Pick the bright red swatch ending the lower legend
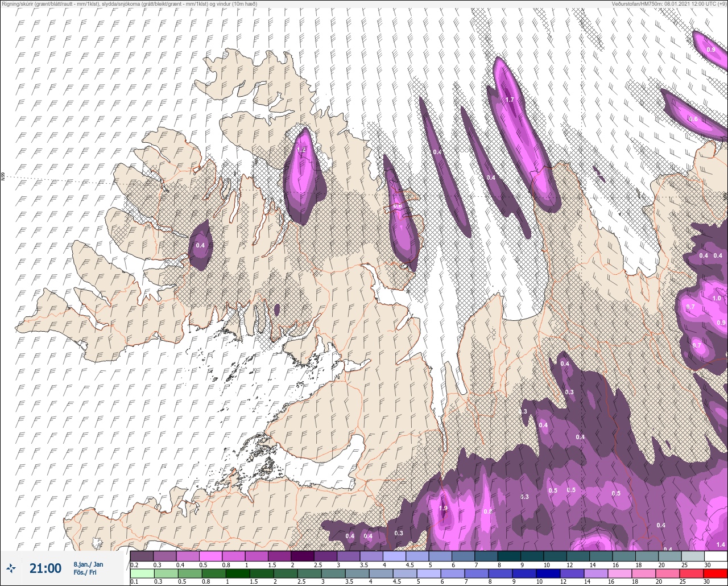728x586 pixels. [715, 573]
